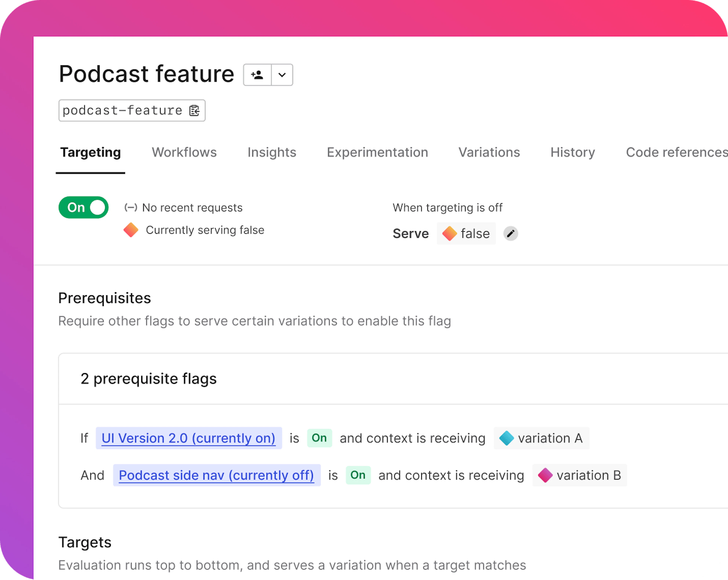This screenshot has width=728, height=580.
Task: Click the On badge for UI Version 2.0
Action: click(x=319, y=438)
